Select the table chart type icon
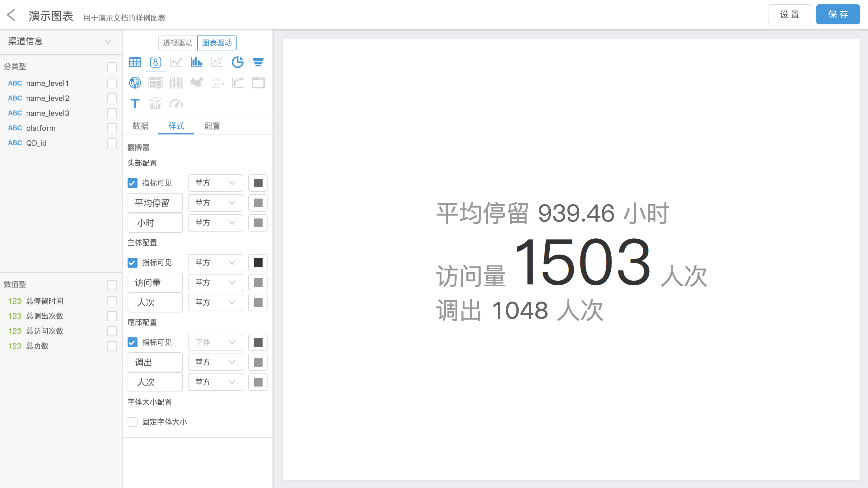868x488 pixels. (135, 62)
